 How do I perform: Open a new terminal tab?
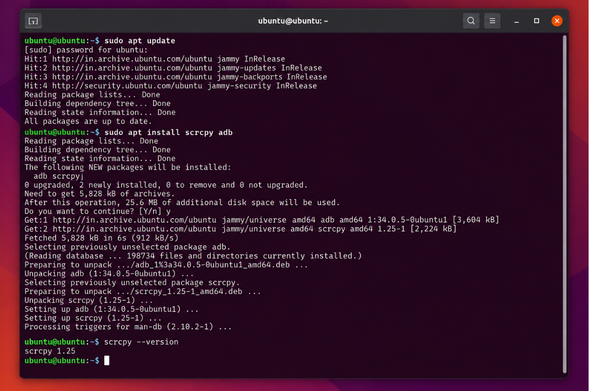point(33,21)
